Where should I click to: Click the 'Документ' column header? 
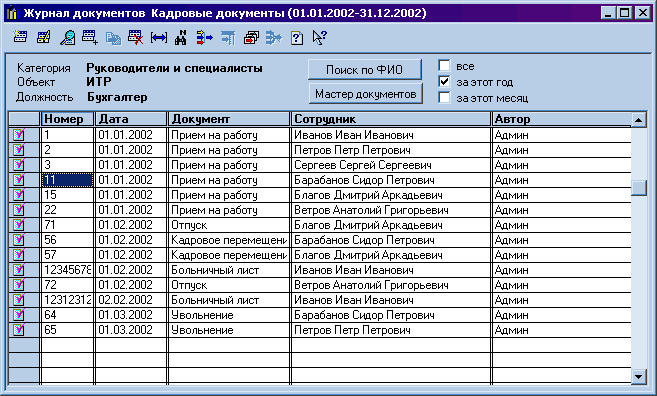[229, 119]
